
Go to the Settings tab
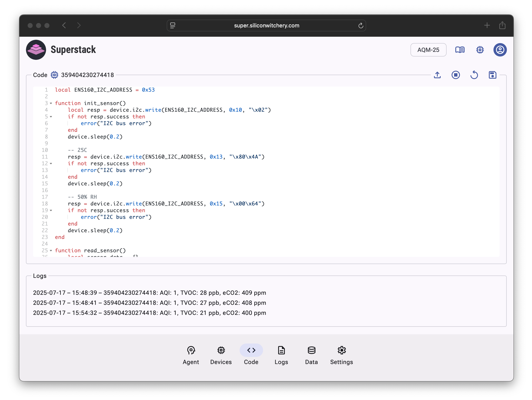tap(341, 356)
